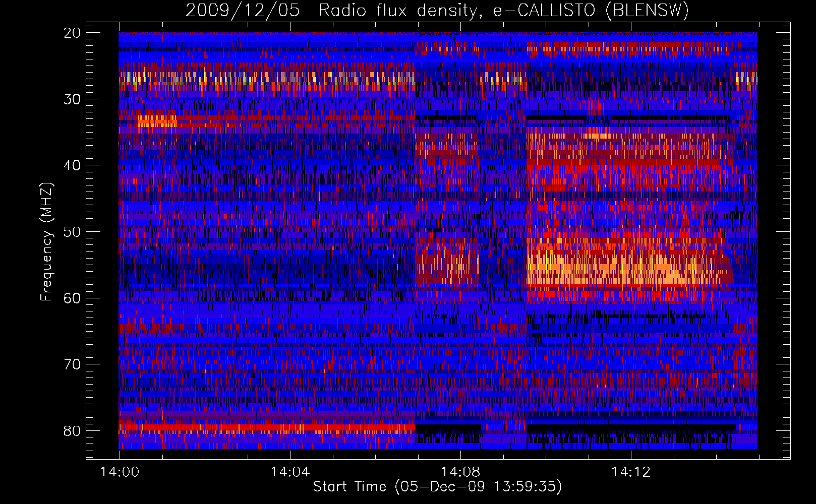The height and width of the screenshot is (504, 816).
Task: Click the plot title '2009/12/05 Radio flux density, e-CALLISTO (BLENSW)'
Action: [x=437, y=11]
